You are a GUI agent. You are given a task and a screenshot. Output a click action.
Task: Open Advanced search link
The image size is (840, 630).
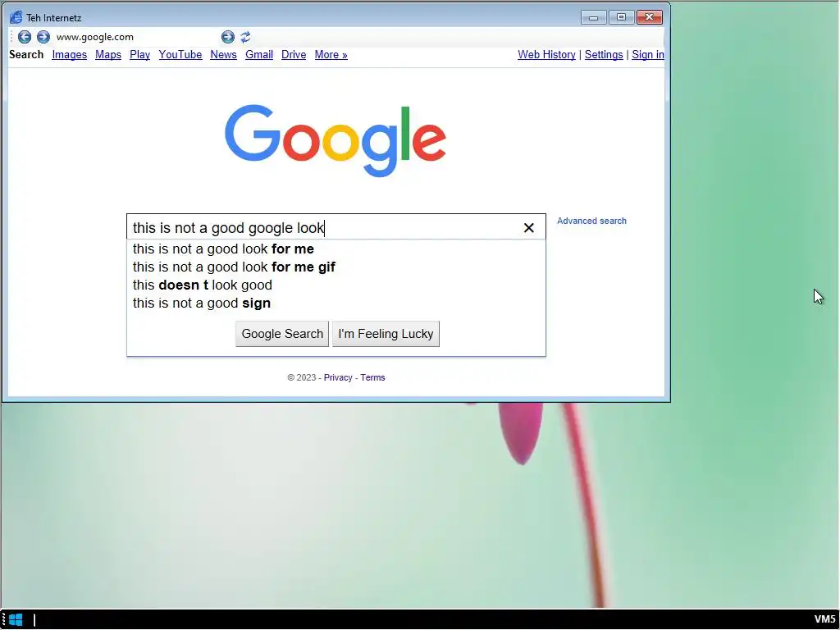point(591,221)
